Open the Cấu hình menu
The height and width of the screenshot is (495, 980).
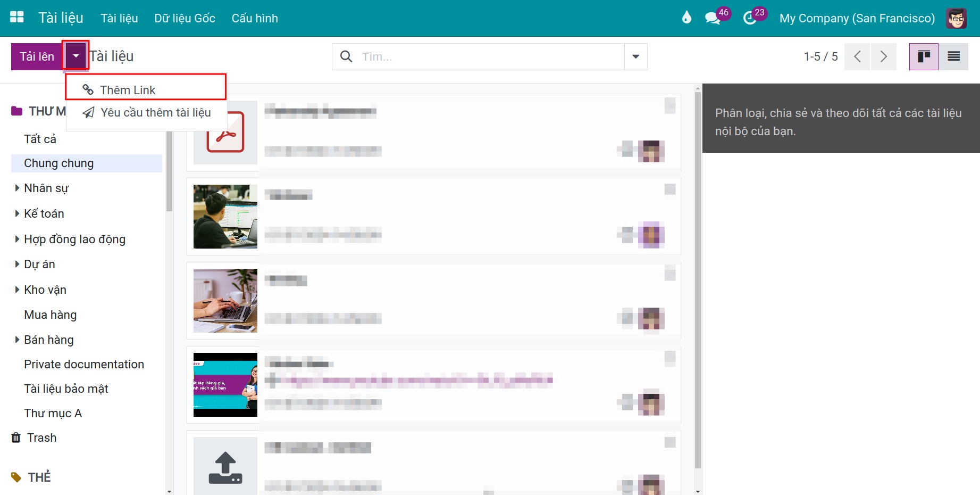(255, 18)
